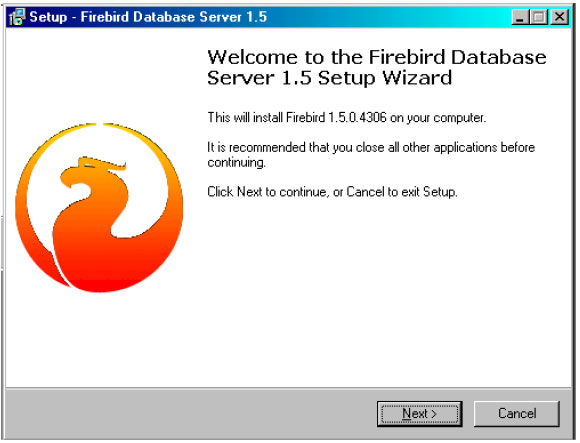Click the 'Click Next to continue' instruction line
This screenshot has height=443, width=580.
pos(332,192)
